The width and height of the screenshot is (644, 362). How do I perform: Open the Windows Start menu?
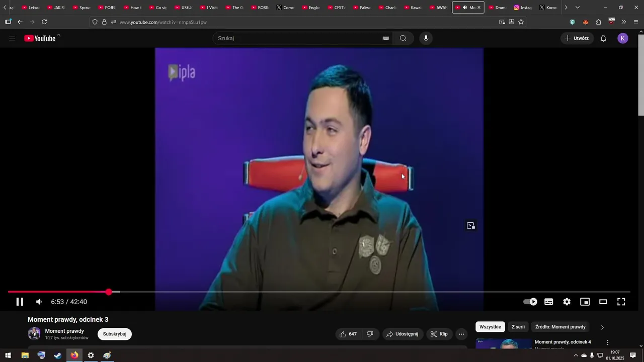(8, 355)
